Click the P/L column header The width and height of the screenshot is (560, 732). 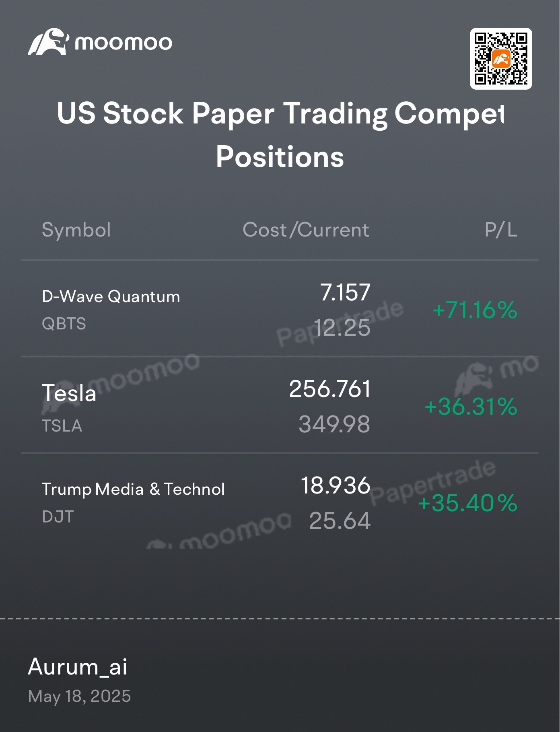coord(501,230)
